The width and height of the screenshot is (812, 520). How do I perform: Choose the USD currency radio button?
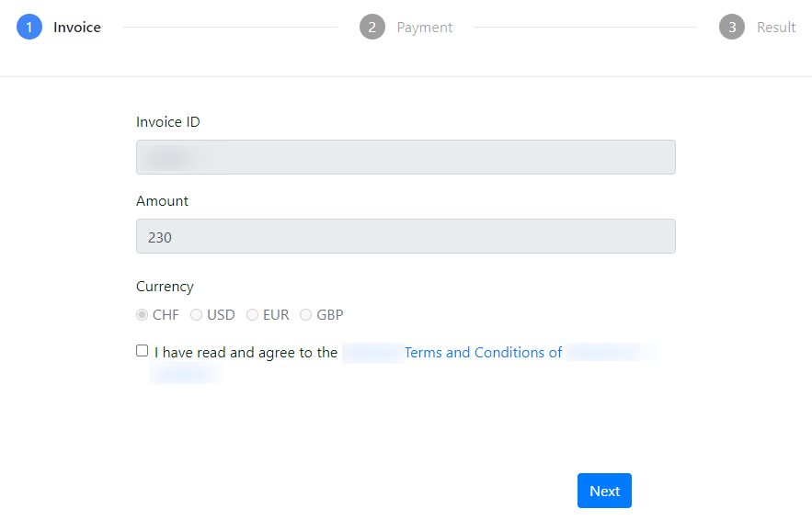[197, 315]
